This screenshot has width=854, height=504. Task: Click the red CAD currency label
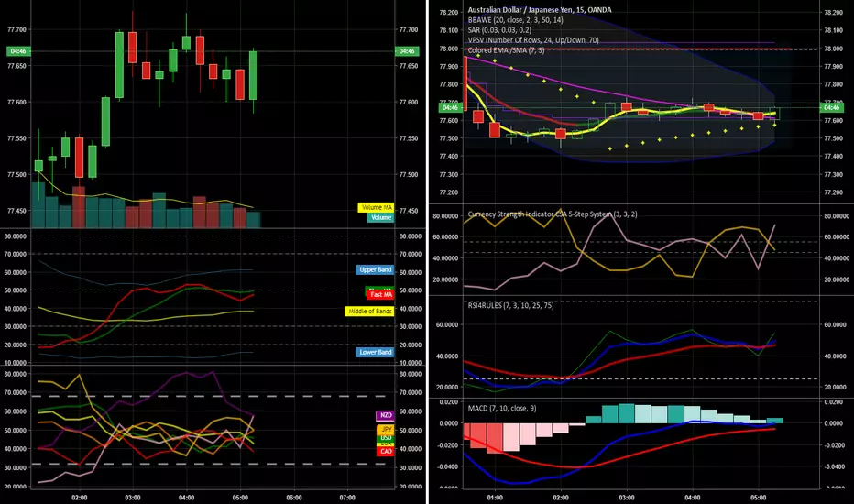coord(385,451)
